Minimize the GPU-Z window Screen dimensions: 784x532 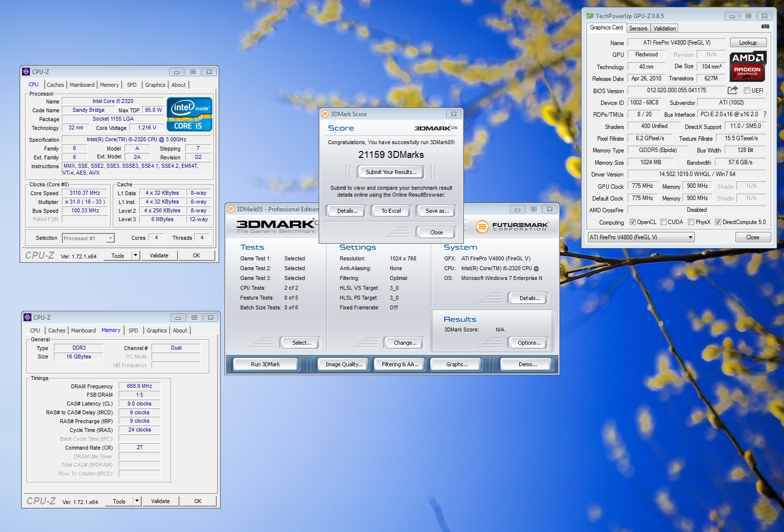click(732, 16)
